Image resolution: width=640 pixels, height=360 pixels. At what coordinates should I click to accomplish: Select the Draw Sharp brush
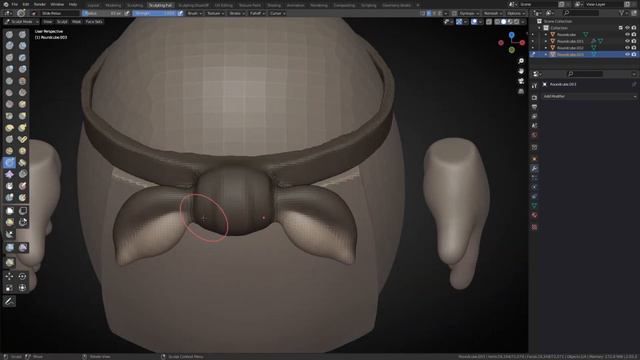pyautogui.click(x=22, y=34)
